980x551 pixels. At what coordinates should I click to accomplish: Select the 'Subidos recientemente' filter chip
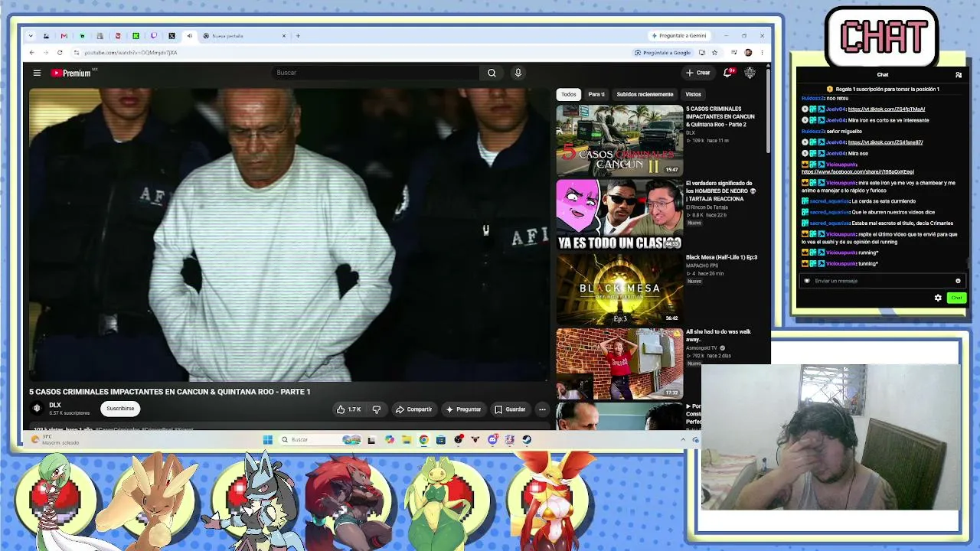(x=645, y=94)
